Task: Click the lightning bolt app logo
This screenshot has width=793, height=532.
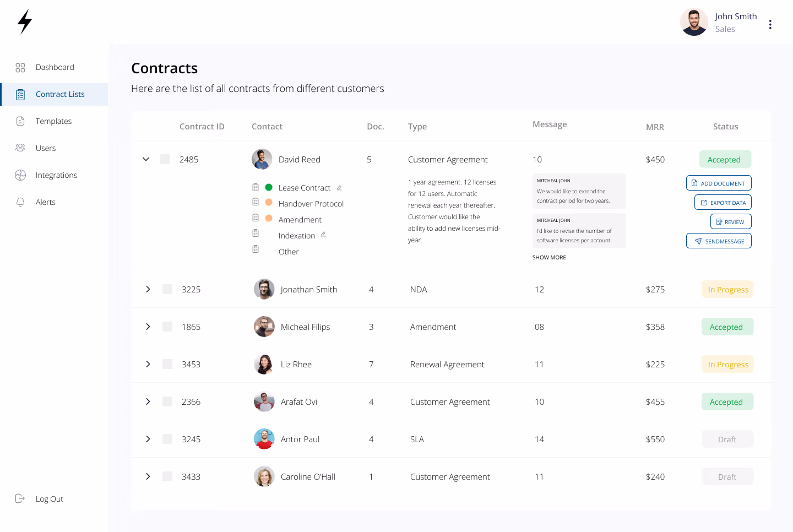Action: coord(24,22)
